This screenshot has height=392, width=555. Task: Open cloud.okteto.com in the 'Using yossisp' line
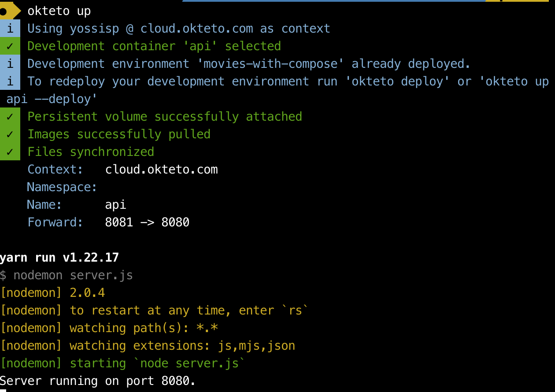click(x=196, y=29)
